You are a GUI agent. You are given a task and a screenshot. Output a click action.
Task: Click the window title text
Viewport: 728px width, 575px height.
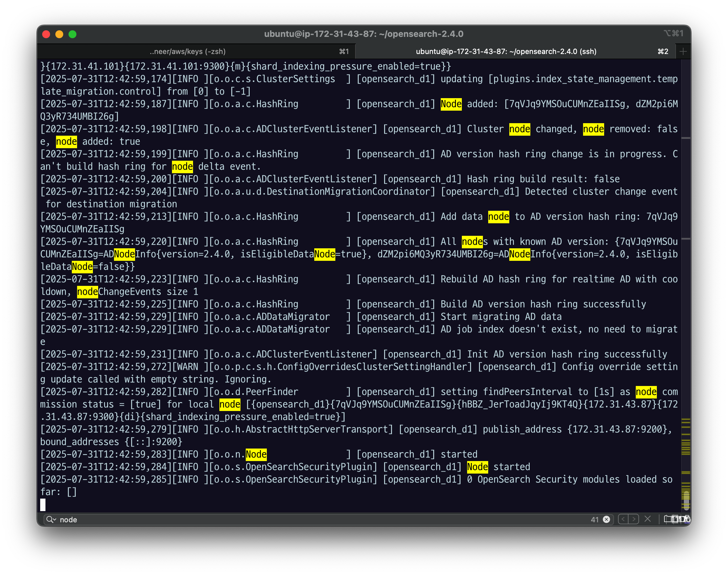pos(364,34)
